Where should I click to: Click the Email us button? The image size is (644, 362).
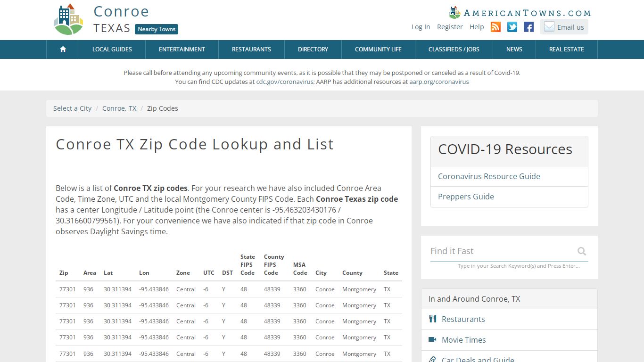tap(564, 27)
